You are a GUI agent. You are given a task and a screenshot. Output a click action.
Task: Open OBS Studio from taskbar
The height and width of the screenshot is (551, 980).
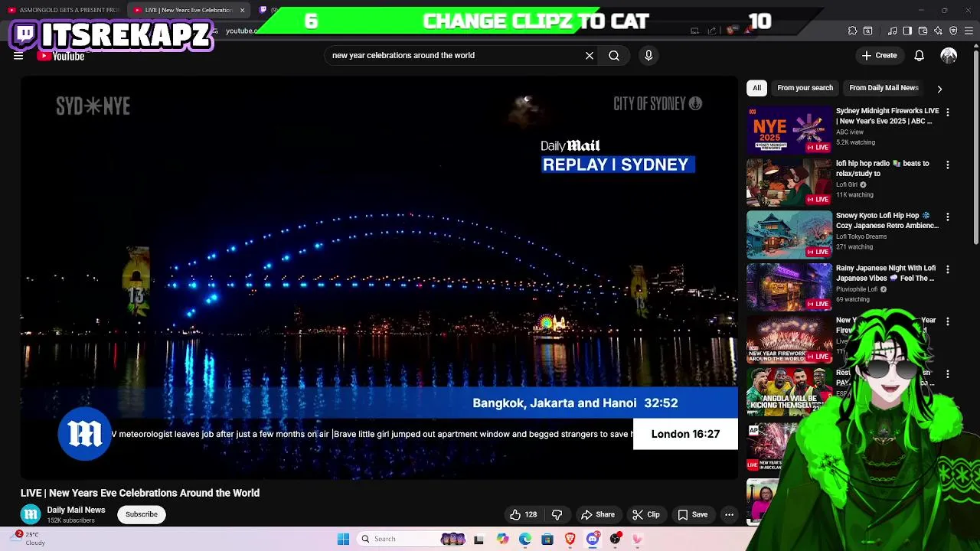click(x=615, y=539)
